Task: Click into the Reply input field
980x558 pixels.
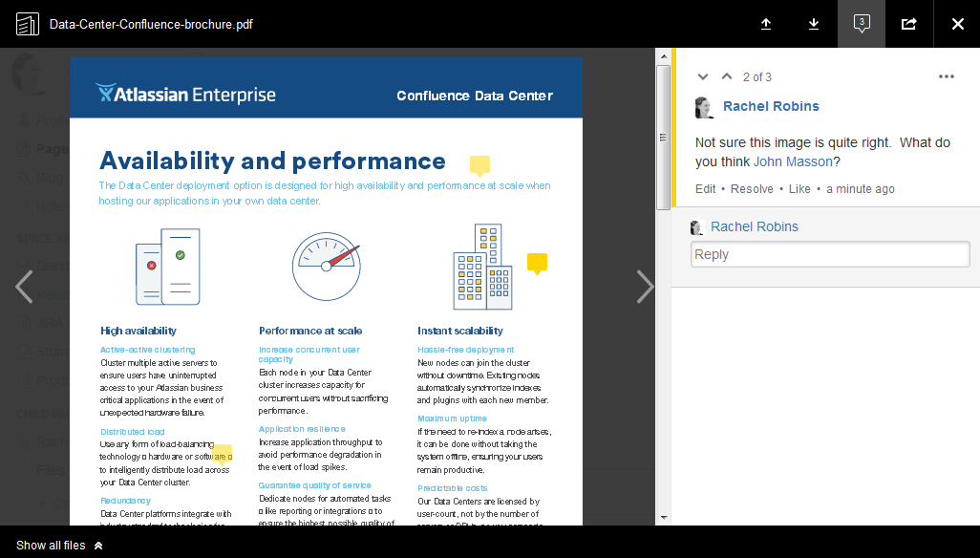Action: (x=830, y=254)
